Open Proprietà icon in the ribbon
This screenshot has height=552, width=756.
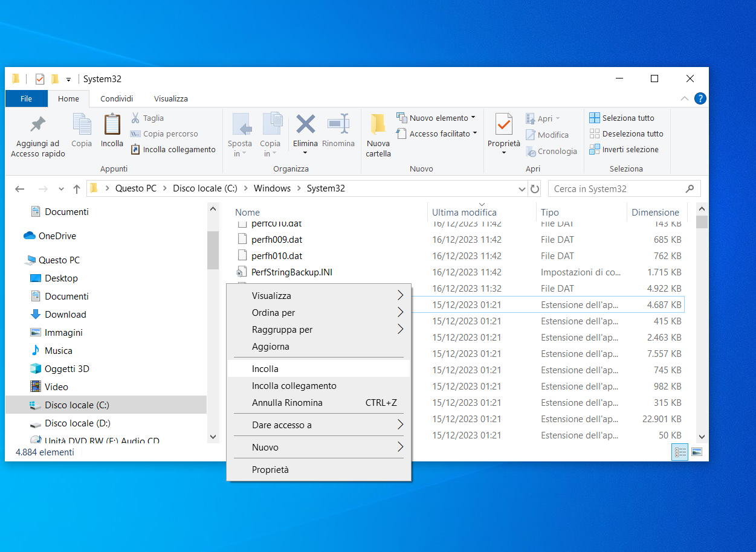(x=503, y=125)
